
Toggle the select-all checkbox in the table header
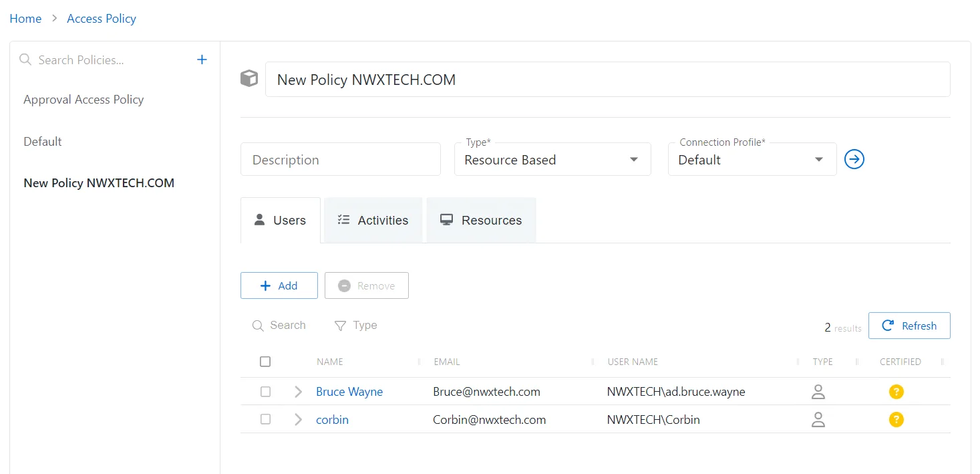tap(265, 362)
